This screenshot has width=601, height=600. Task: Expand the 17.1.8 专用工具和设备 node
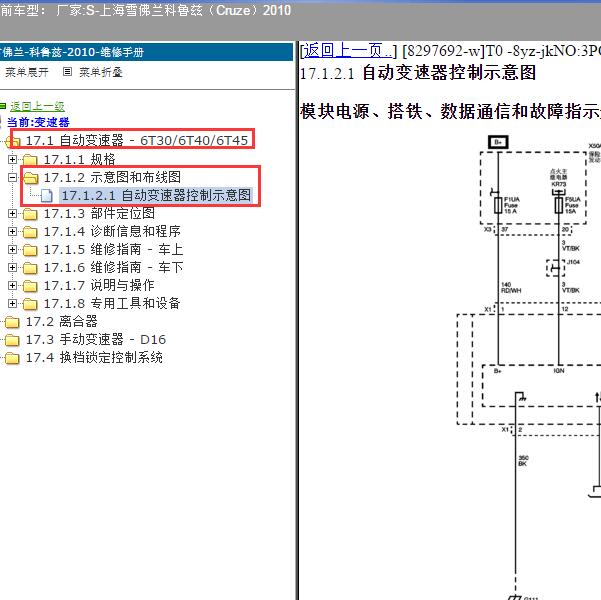(x=12, y=303)
